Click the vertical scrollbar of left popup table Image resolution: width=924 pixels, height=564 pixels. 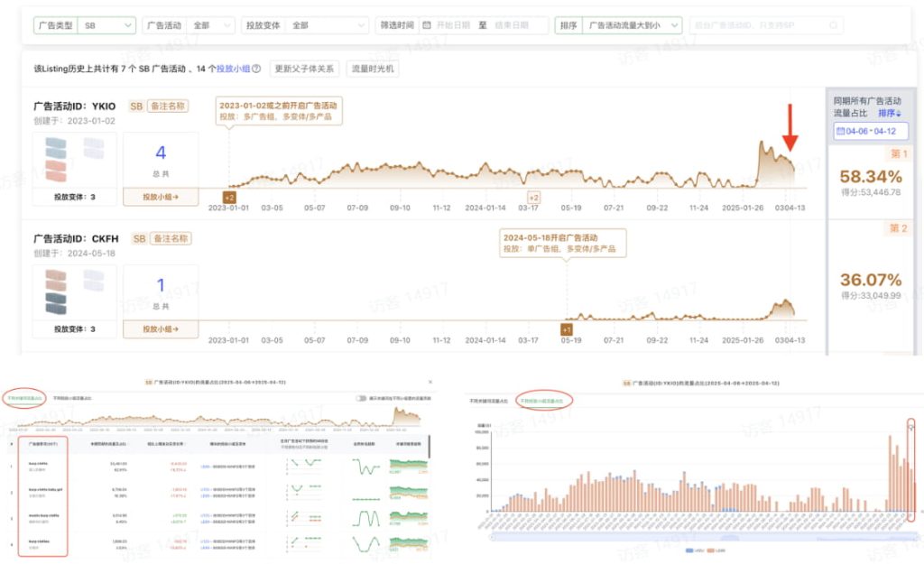430,447
